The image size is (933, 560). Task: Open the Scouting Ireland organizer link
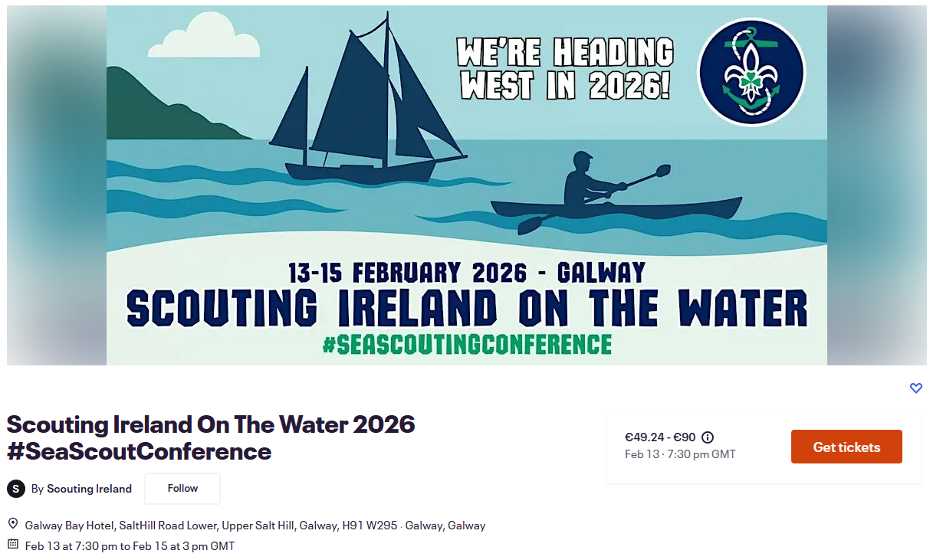point(89,489)
